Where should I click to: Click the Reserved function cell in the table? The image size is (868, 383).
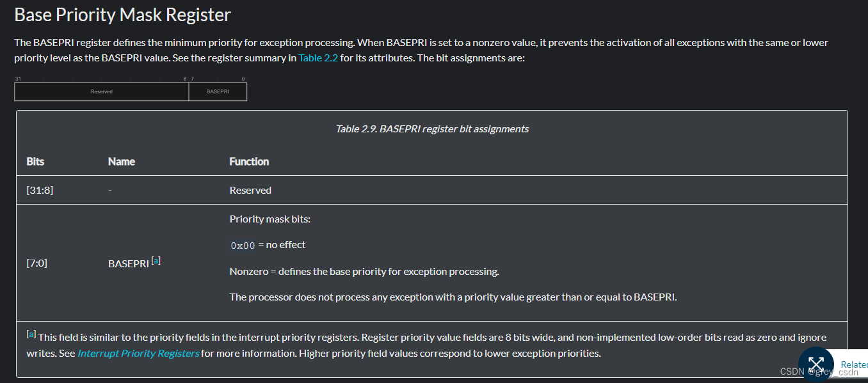pos(250,190)
